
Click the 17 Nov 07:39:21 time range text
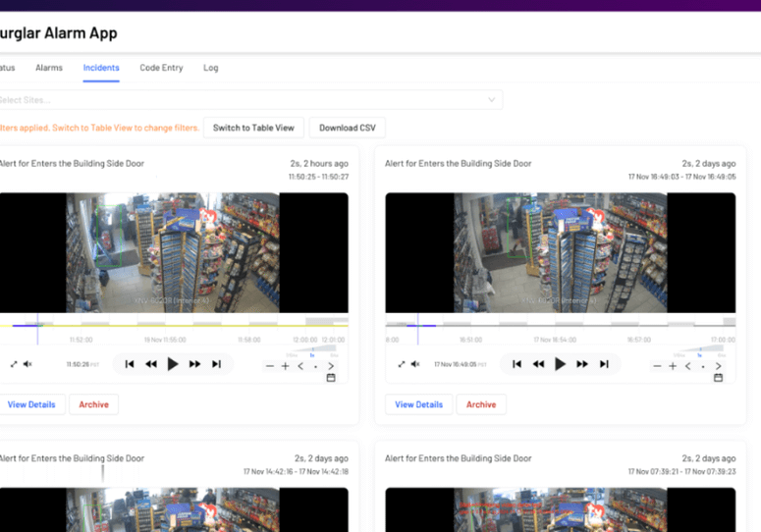(681, 471)
